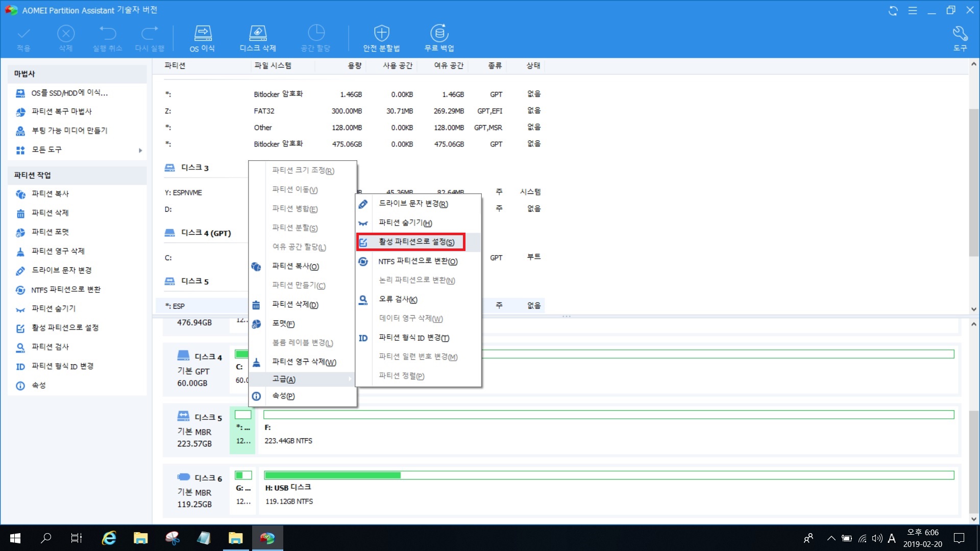The image size is (980, 551).
Task: Click the 용량 column header
Action: [354, 65]
